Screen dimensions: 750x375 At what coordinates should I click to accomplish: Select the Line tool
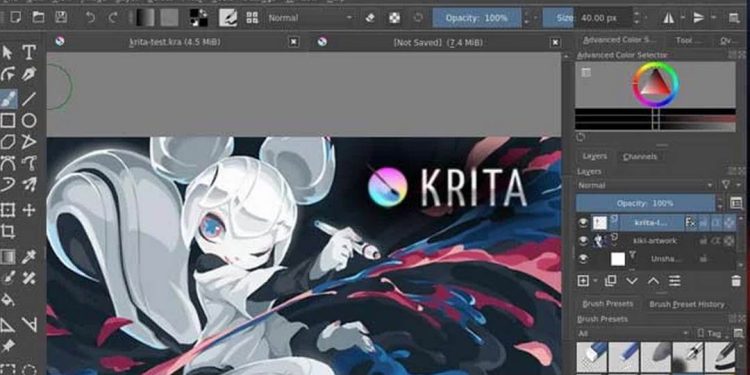pos(29,99)
